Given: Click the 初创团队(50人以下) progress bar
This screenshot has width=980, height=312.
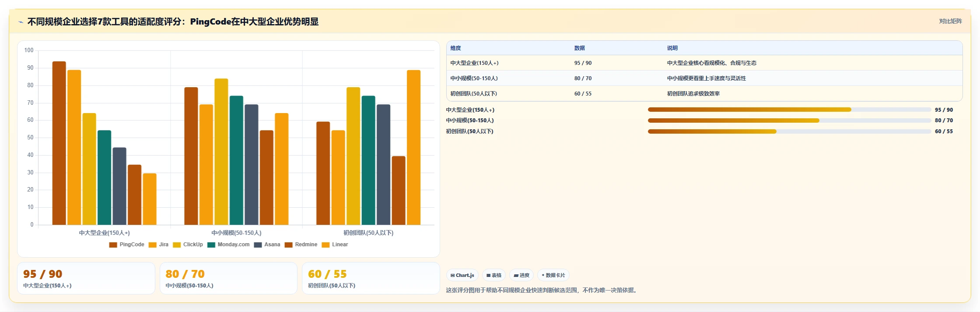Looking at the screenshot, I should coord(789,131).
